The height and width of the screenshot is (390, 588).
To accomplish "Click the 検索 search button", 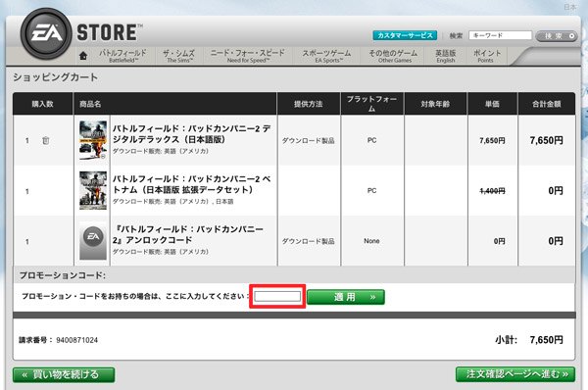I will [x=557, y=36].
